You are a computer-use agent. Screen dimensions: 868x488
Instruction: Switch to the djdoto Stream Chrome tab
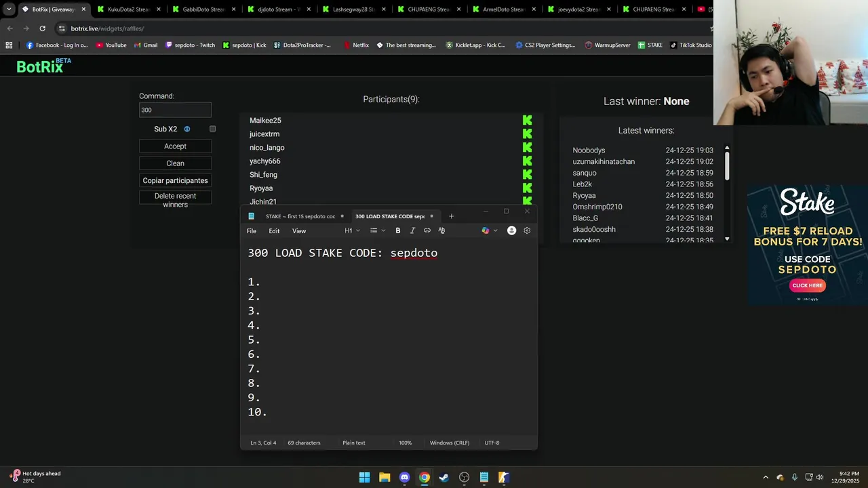pos(278,9)
